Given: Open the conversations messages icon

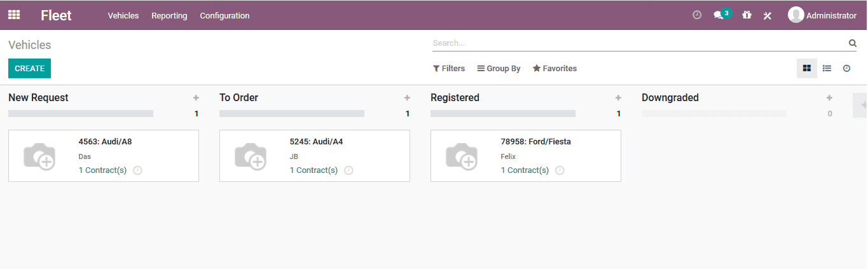Looking at the screenshot, I should coord(719,15).
